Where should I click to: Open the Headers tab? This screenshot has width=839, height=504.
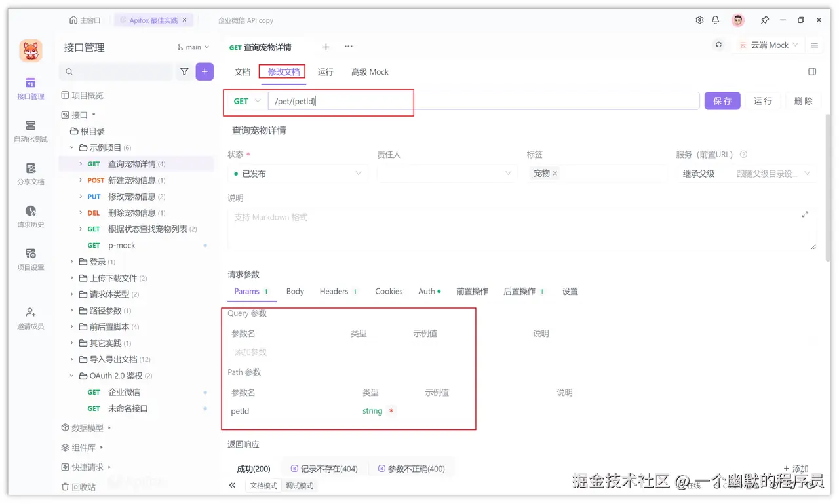(x=338, y=291)
